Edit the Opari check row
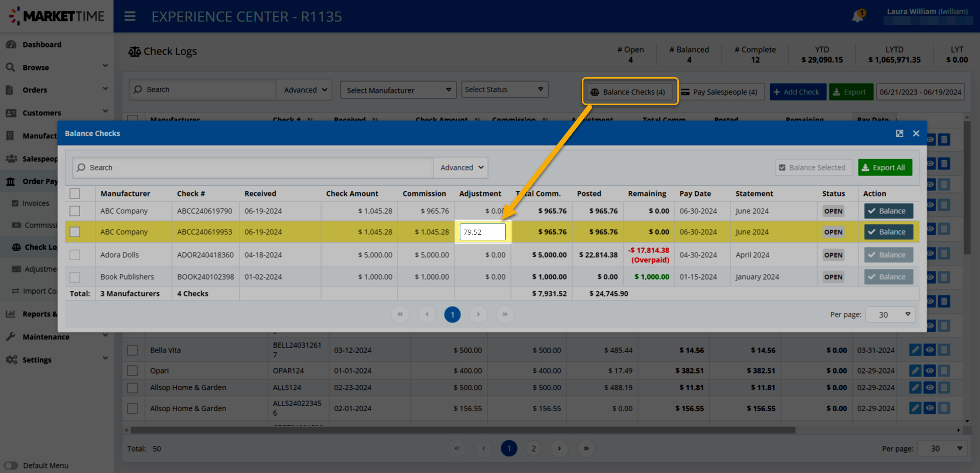Screen dimensions: 980x473 (x=916, y=371)
